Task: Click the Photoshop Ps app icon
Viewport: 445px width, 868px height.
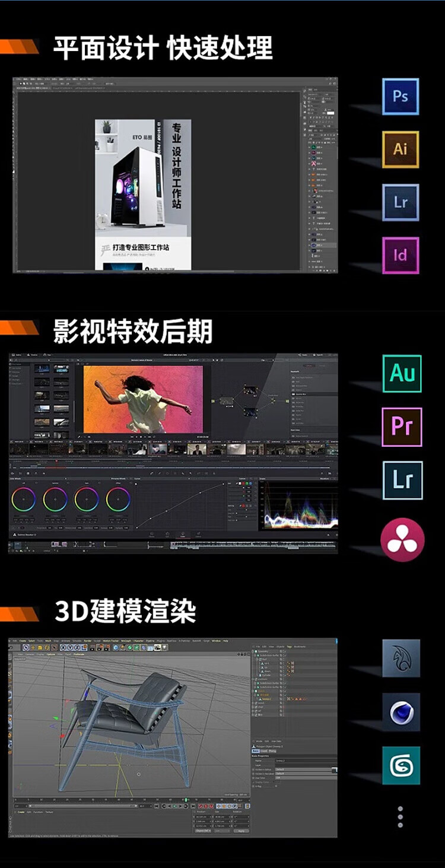Action: point(401,96)
